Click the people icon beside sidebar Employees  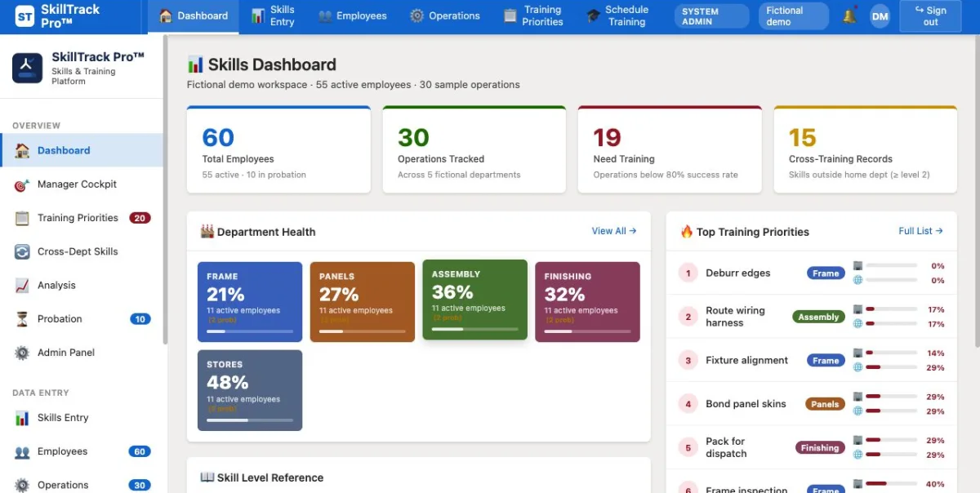point(22,451)
